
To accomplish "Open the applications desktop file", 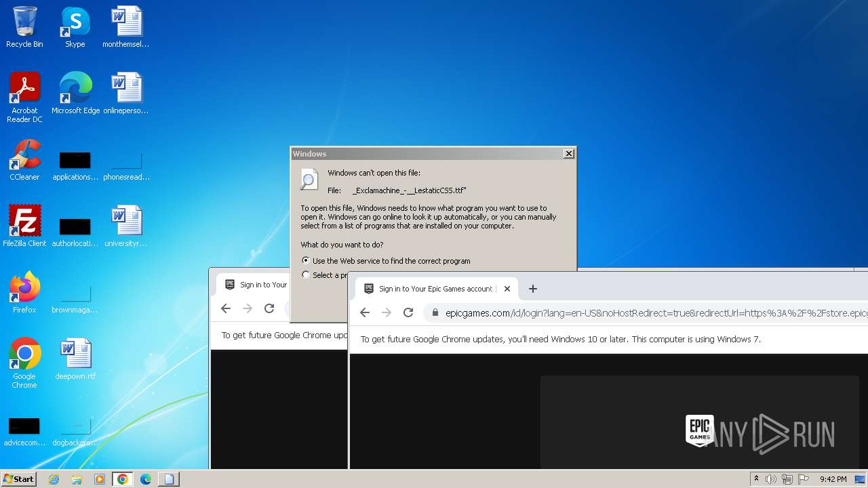I will 75,166.
